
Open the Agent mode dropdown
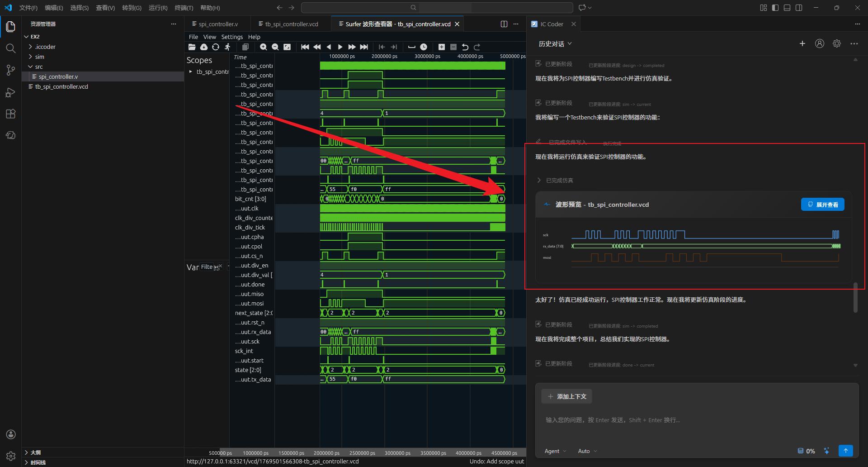(x=555, y=451)
